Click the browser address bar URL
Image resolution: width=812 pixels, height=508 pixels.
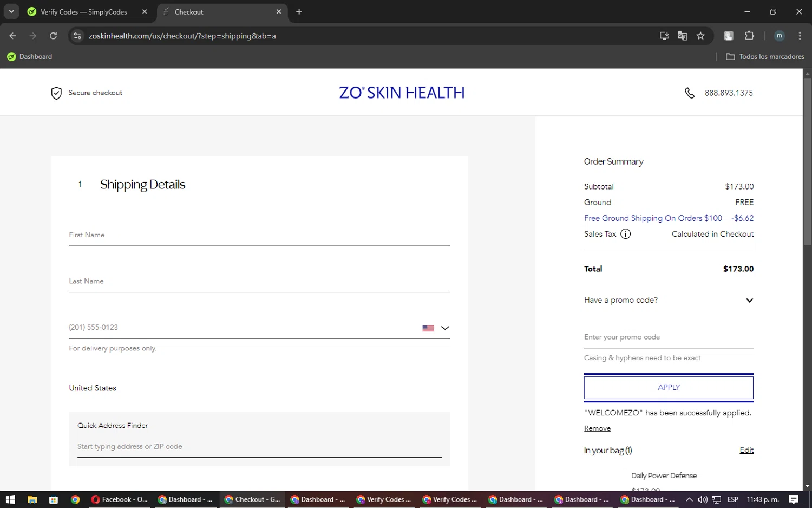tap(182, 36)
